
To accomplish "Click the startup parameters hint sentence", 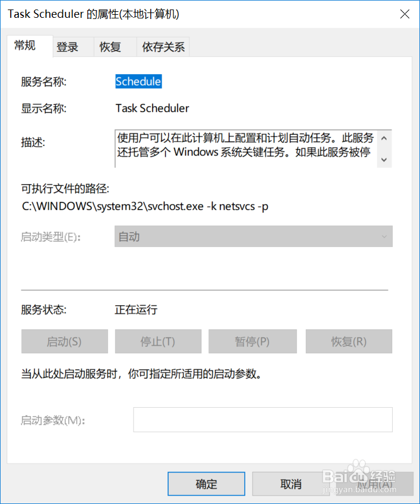I will click(x=141, y=374).
